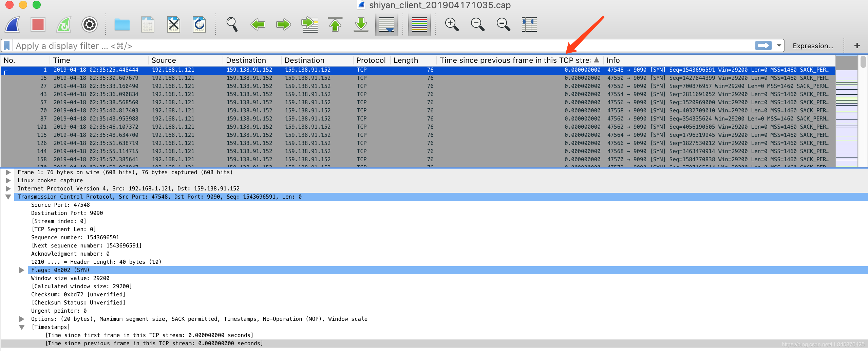Screen dimensions: 868x351
Task: Sort packets by Time column
Action: coord(99,60)
